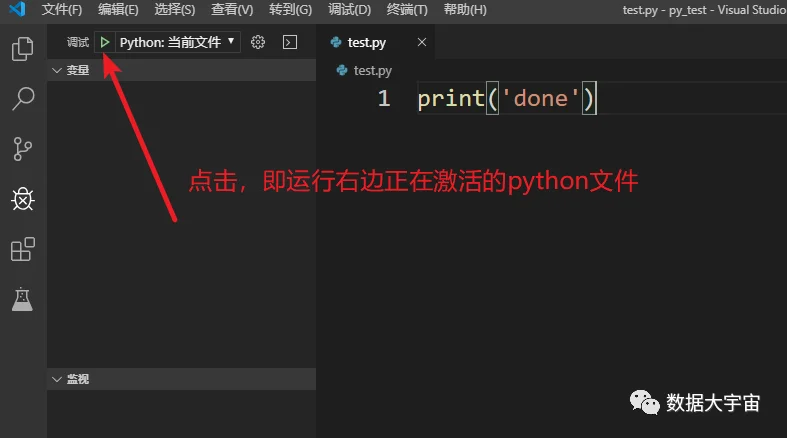
Task: Click the test.py breadcrumb item
Action: click(x=364, y=71)
